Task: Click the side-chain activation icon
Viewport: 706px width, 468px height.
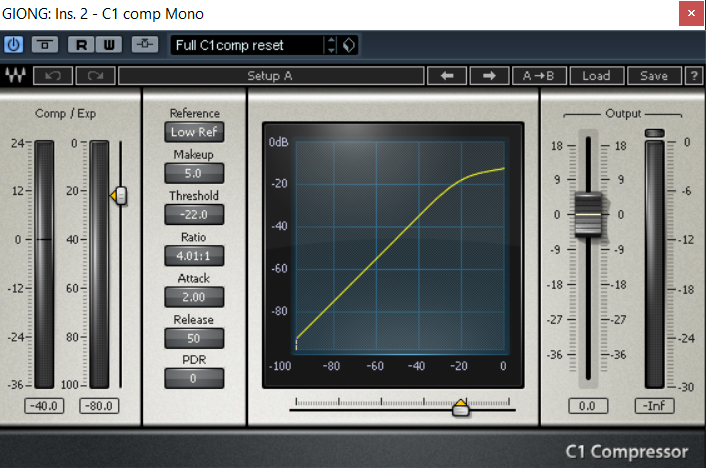Action: click(145, 45)
